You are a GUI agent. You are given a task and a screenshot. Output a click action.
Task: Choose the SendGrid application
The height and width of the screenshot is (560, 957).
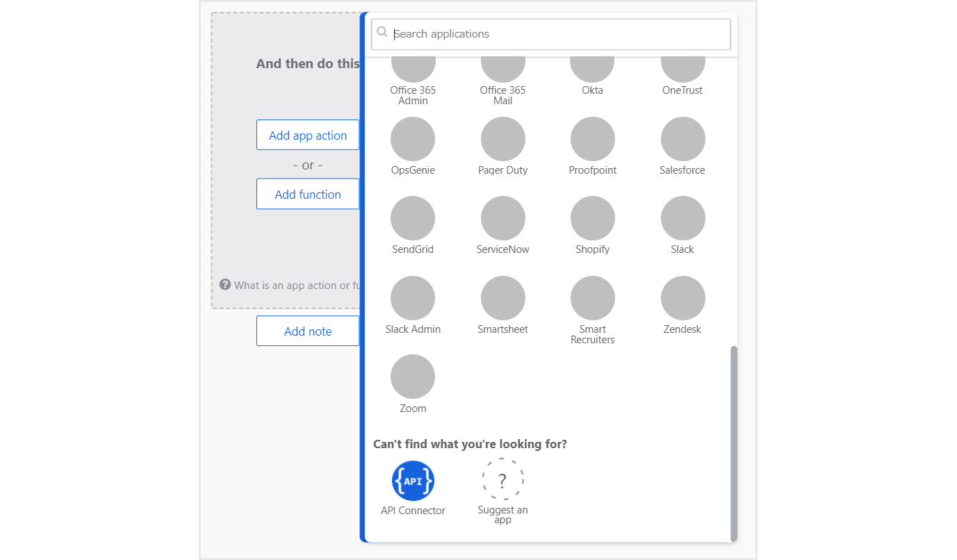413,218
